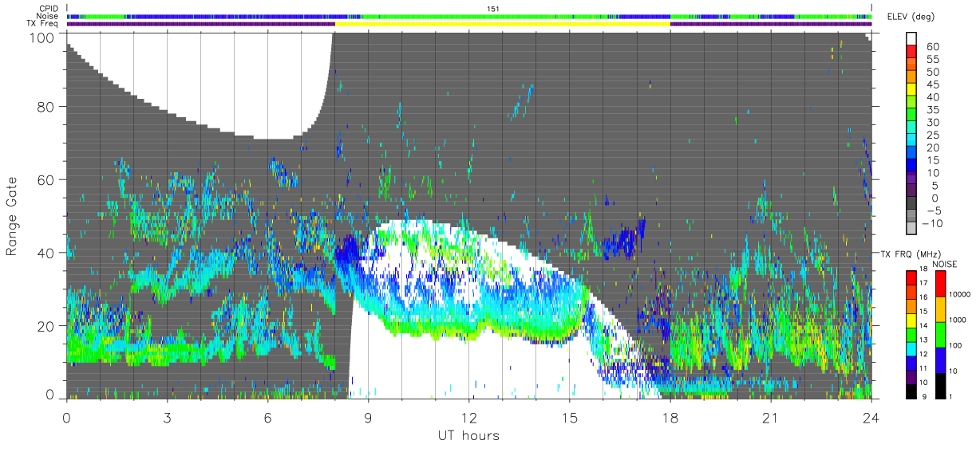This screenshot has height=452, width=980.
Task: Click the Range Gate axis tick label 20
Action: pos(47,326)
